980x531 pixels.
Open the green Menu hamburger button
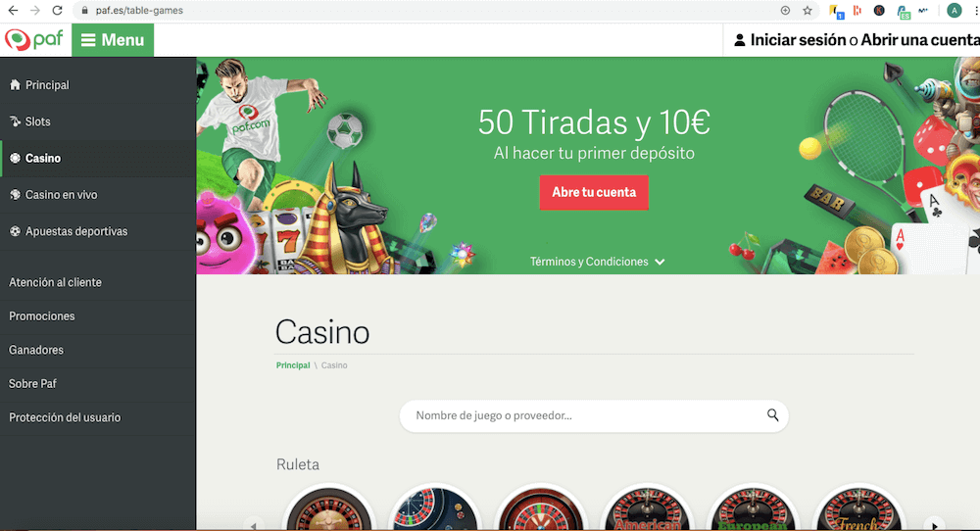113,40
